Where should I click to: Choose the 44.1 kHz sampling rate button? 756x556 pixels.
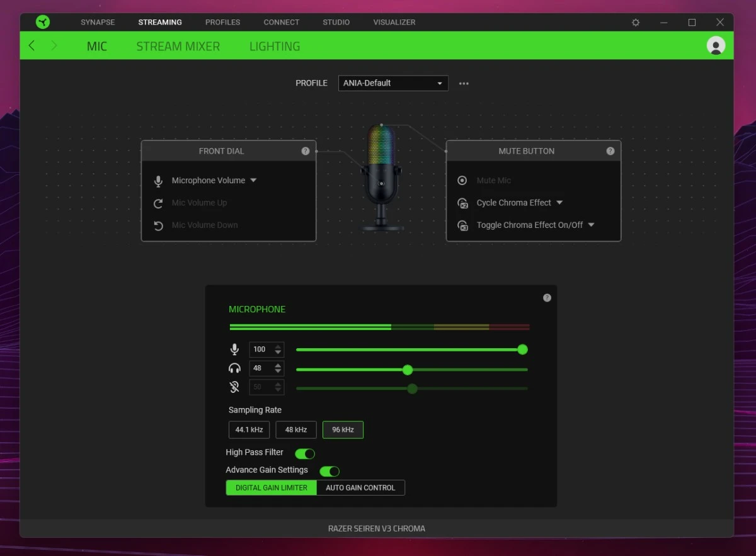[249, 429]
